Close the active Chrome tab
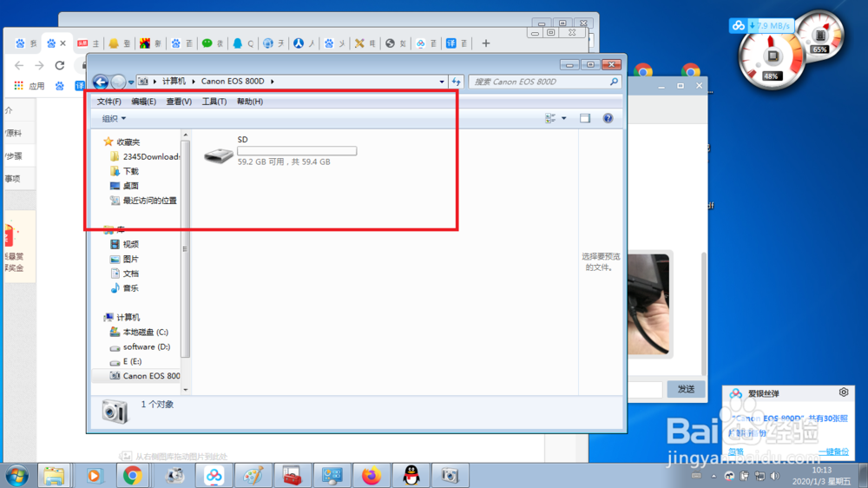Viewport: 868px width, 488px height. tap(63, 43)
